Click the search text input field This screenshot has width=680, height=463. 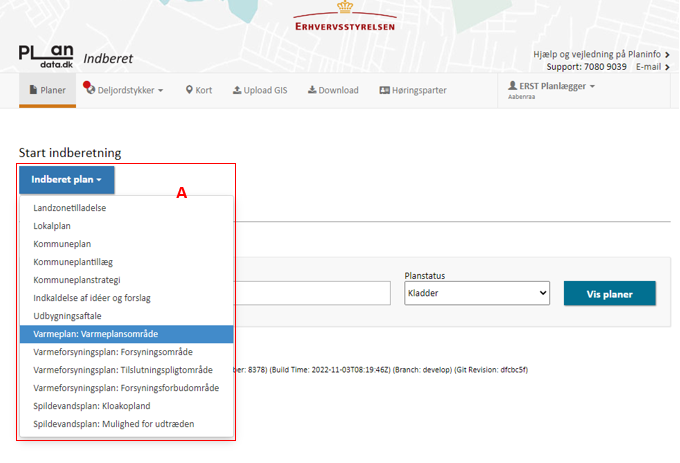click(x=310, y=293)
